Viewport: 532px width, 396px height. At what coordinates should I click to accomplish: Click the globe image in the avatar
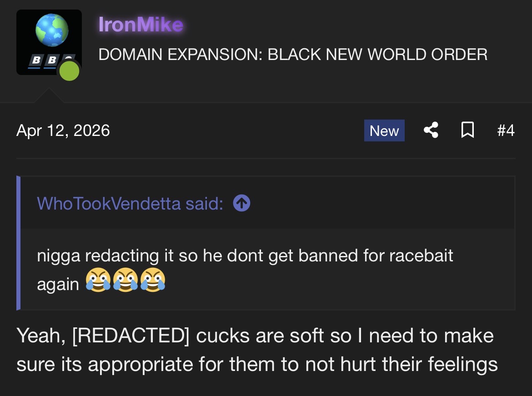tap(52, 30)
